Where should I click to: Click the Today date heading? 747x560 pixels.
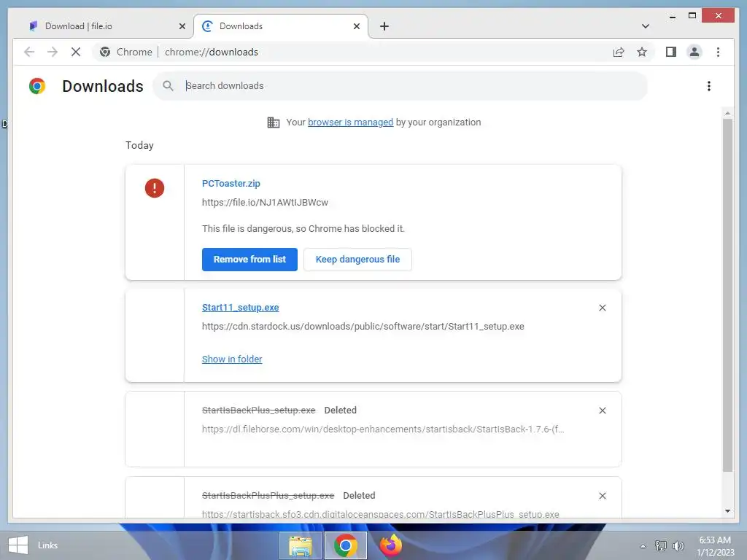(139, 145)
